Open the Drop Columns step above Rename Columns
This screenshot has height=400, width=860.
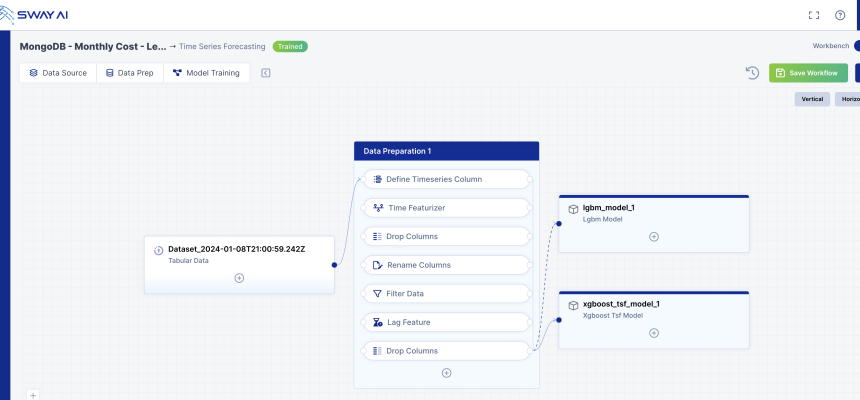pos(446,236)
